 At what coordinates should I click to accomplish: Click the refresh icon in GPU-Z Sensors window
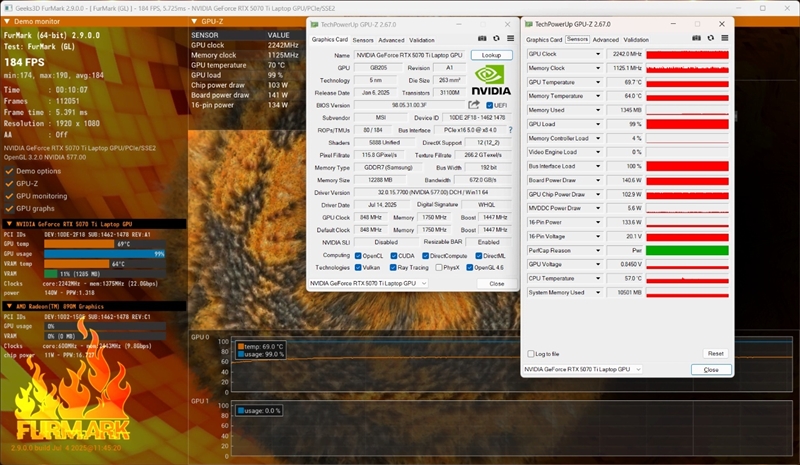(711, 38)
